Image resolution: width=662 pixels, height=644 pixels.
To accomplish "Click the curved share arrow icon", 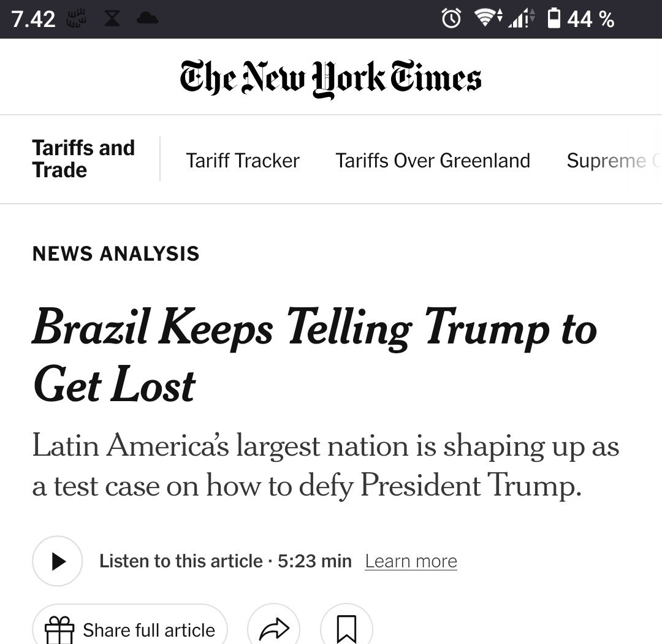I will 274,629.
